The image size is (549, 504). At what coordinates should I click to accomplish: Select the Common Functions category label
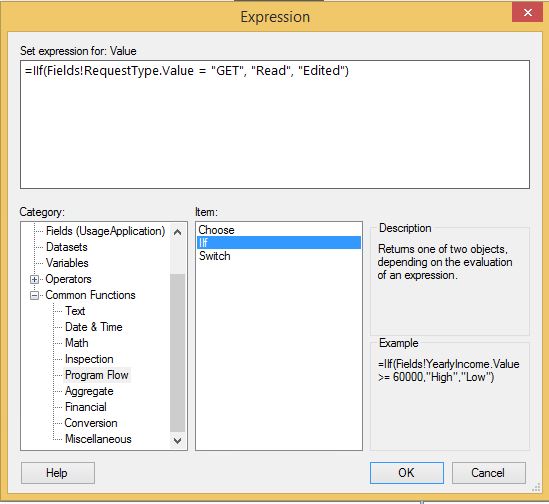point(90,295)
